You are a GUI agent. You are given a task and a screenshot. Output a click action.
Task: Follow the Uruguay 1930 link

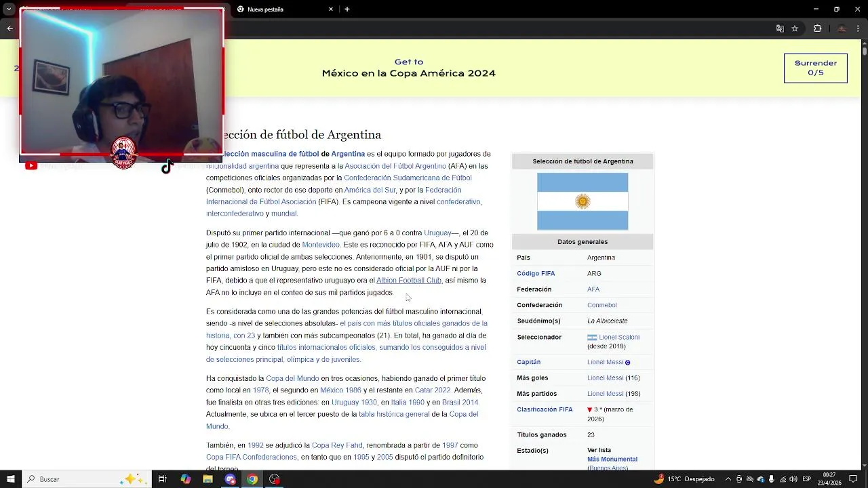tap(354, 403)
